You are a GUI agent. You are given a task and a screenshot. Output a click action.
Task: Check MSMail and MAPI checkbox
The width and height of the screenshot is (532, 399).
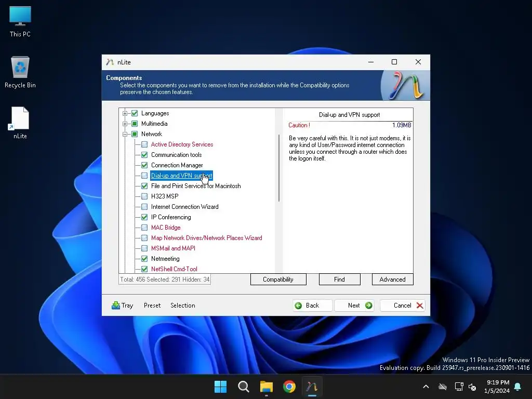tap(144, 248)
